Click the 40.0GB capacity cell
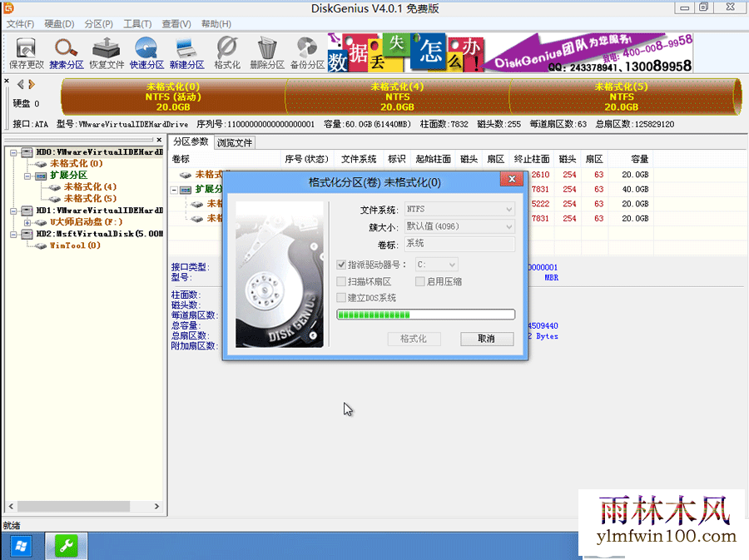Image resolution: width=749 pixels, height=560 pixels. 635,190
